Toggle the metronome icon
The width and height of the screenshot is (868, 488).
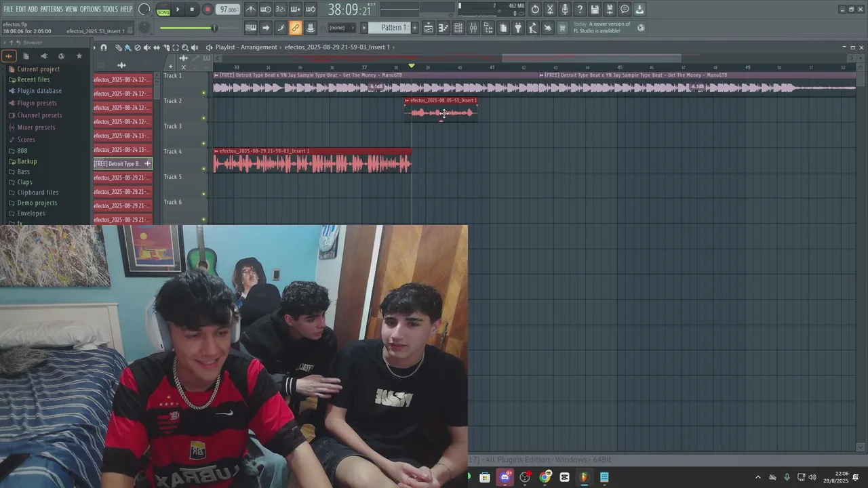(x=251, y=9)
